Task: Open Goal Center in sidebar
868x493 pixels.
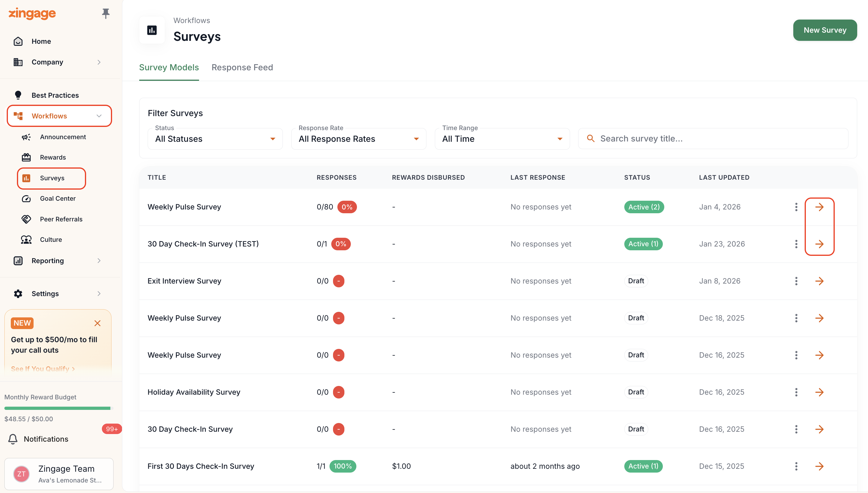Action: (48, 198)
